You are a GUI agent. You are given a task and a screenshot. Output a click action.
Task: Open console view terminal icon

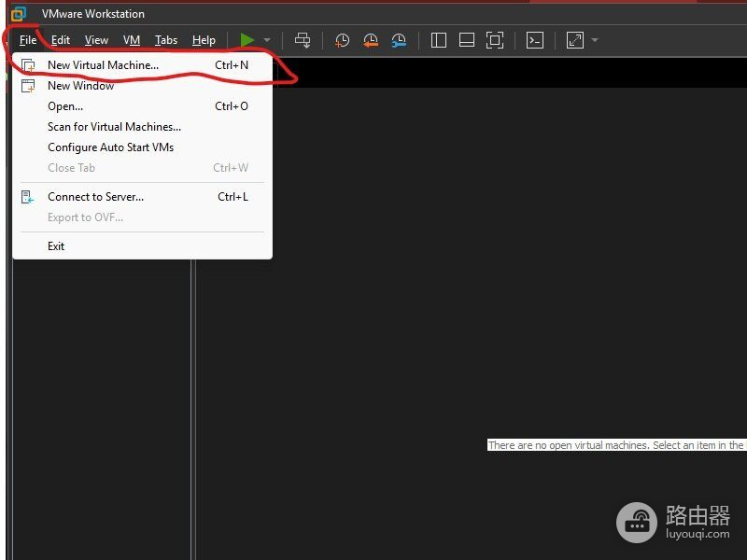pyautogui.click(x=535, y=40)
